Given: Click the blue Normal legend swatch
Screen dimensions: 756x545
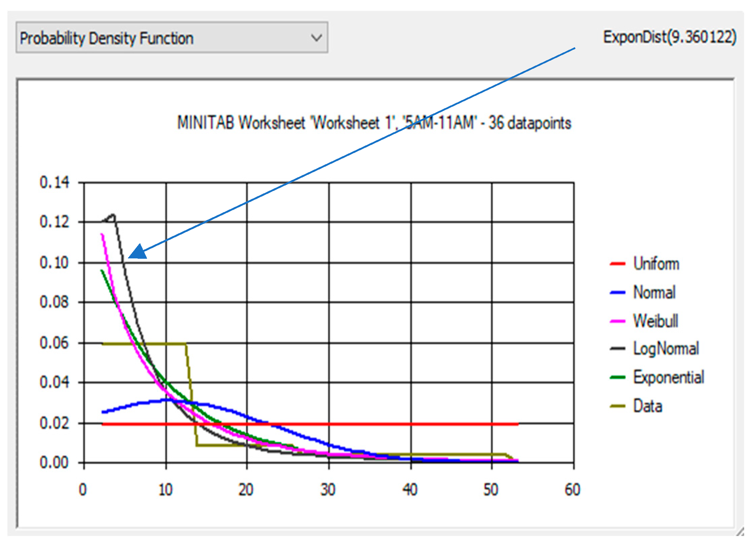Looking at the screenshot, I should point(617,293).
